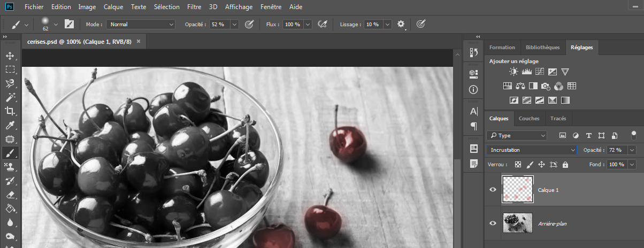Screen dimensions: 644x248
Task: Add an Invert adjustment
Action: (514, 99)
